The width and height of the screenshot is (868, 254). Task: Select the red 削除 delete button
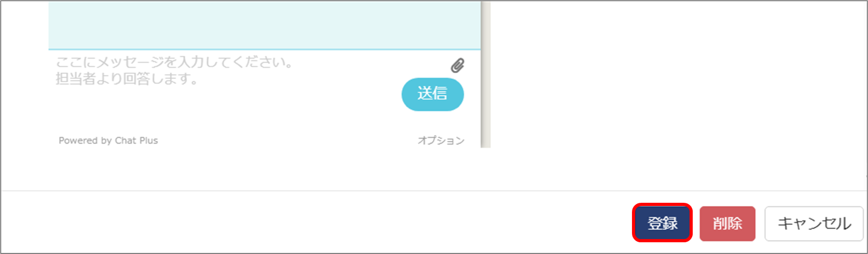click(x=727, y=223)
